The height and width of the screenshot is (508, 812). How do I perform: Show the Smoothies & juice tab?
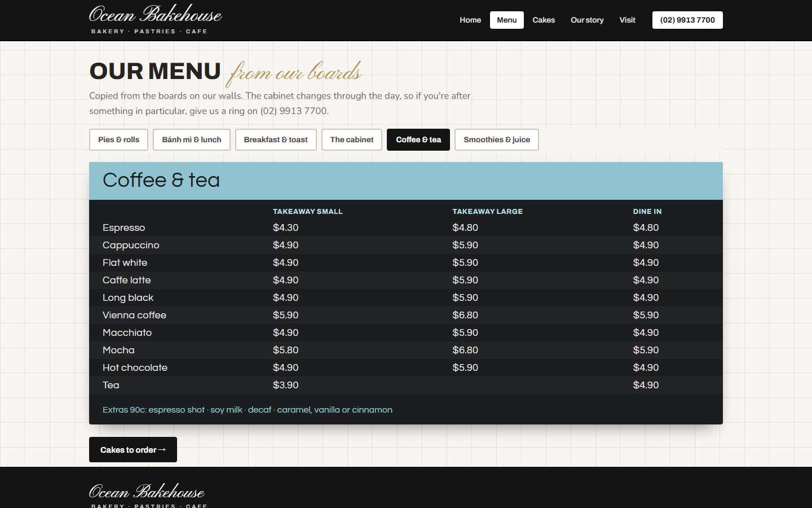(497, 139)
